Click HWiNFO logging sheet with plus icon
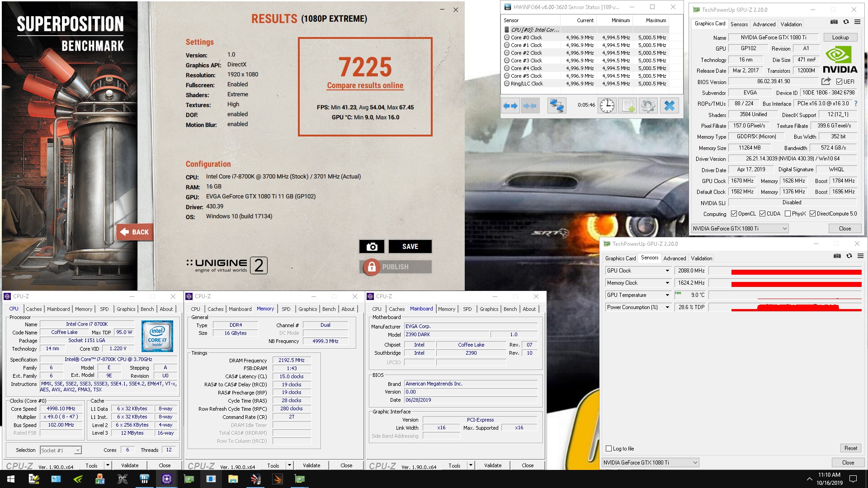Image resolution: width=868 pixels, height=488 pixels. (x=628, y=106)
